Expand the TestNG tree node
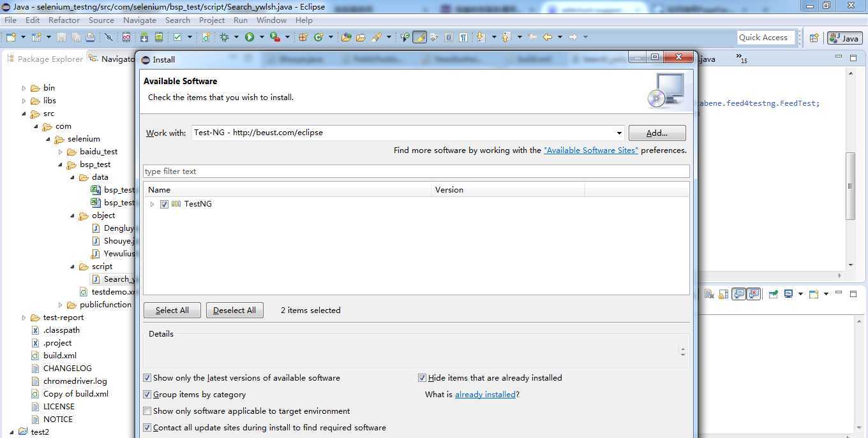 coord(152,204)
